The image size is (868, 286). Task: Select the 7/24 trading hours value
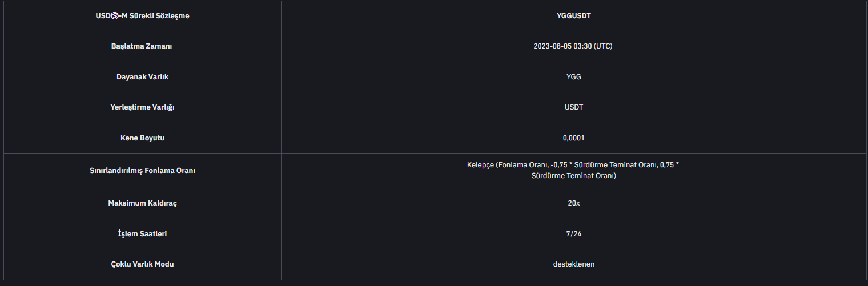coord(573,233)
